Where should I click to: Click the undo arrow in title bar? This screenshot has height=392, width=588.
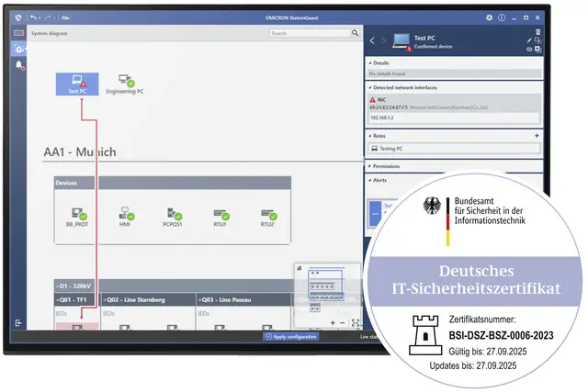coord(33,17)
